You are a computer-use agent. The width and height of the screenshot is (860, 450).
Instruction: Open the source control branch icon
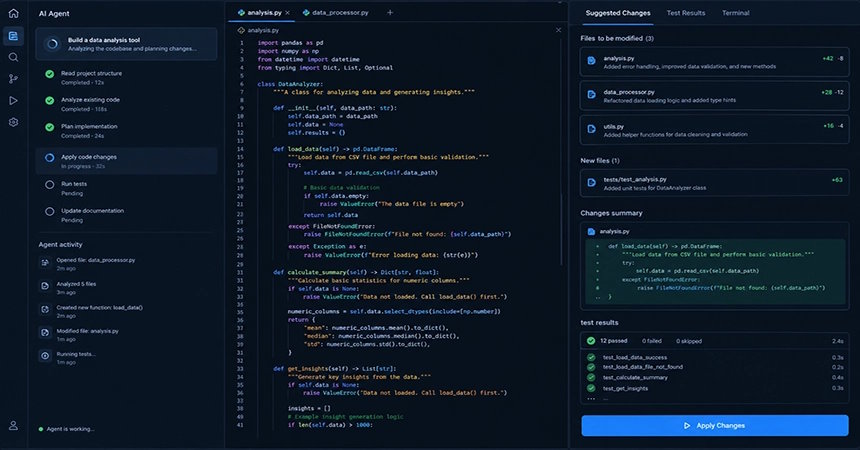pyautogui.click(x=13, y=79)
